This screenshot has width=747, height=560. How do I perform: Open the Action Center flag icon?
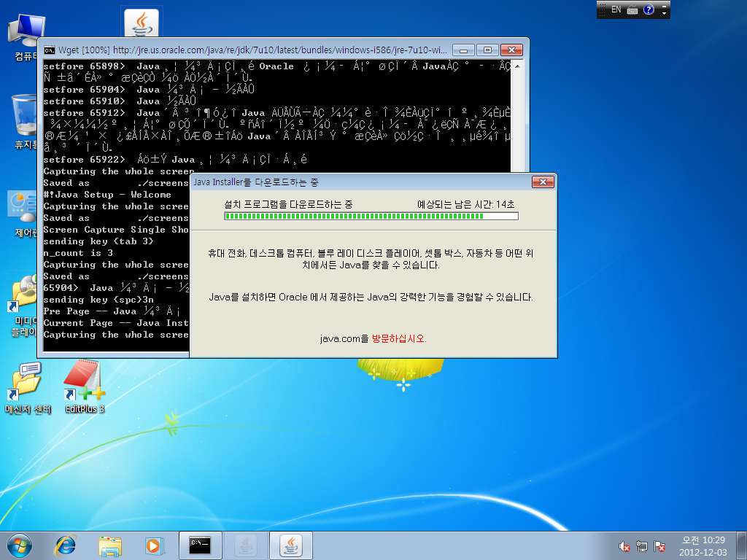pyautogui.click(x=659, y=546)
